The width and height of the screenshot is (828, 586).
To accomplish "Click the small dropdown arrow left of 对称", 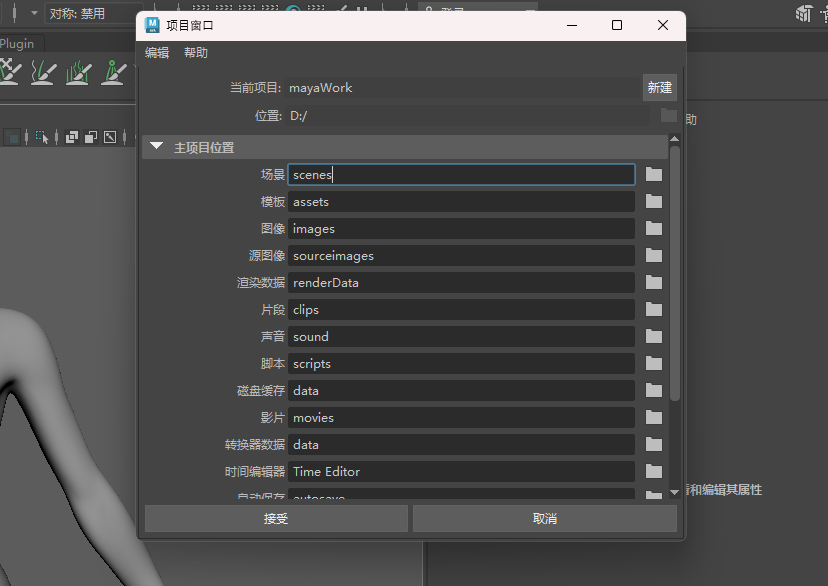I will tap(34, 13).
